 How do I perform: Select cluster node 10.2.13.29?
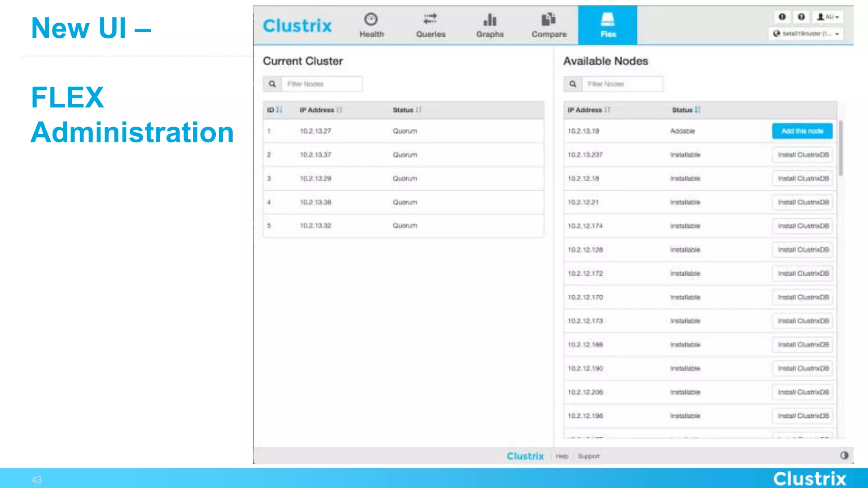click(x=403, y=178)
